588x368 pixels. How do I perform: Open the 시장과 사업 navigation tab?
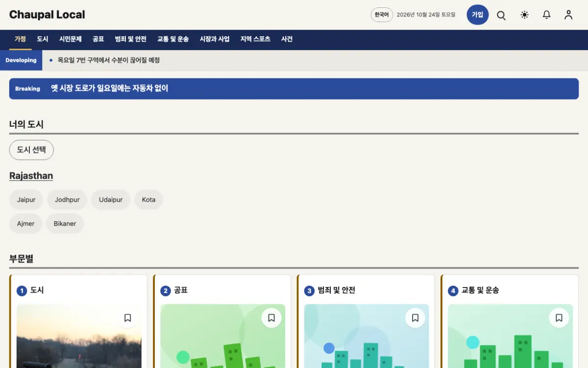point(215,39)
